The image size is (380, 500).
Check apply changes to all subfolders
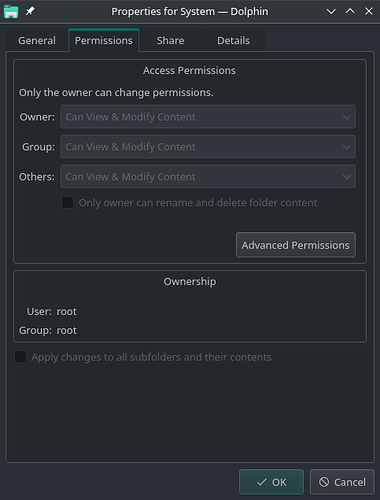point(21,357)
